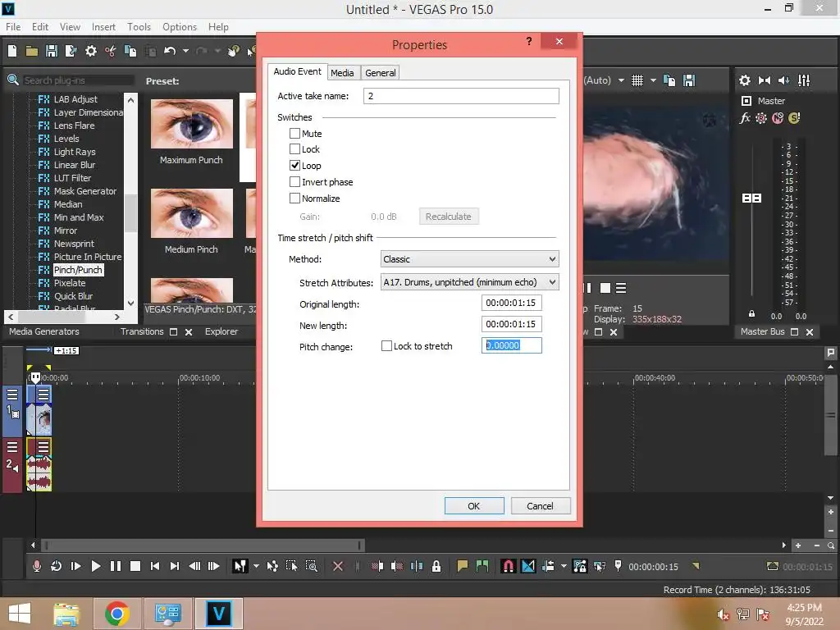Open the Undo history dropdown arrow
The height and width of the screenshot is (630, 840).
point(185,51)
